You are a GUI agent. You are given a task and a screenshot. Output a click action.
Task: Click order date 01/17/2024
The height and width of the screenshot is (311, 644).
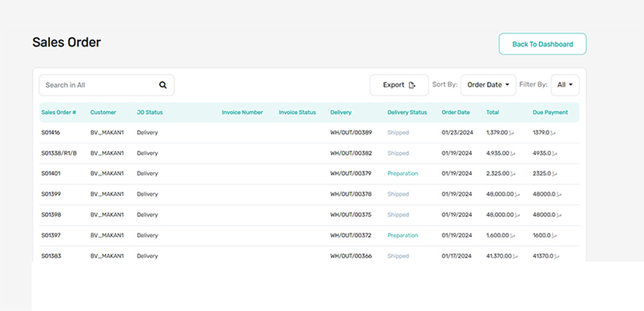point(457,256)
